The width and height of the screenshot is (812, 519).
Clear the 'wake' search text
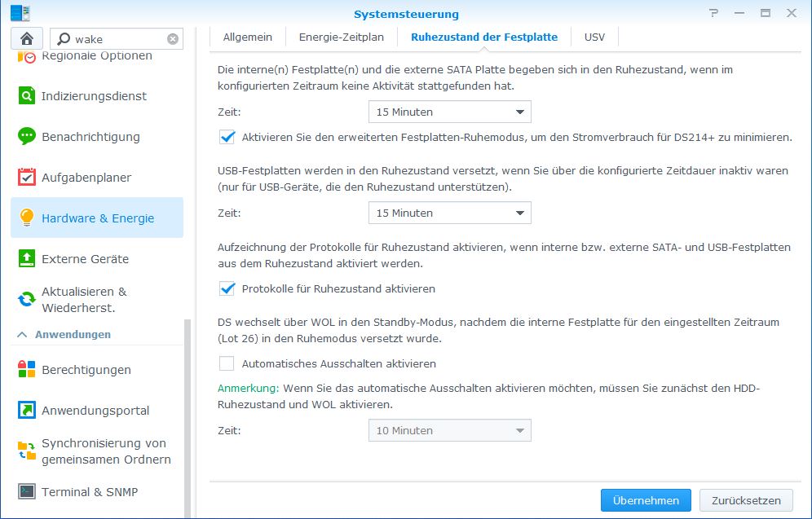(173, 39)
